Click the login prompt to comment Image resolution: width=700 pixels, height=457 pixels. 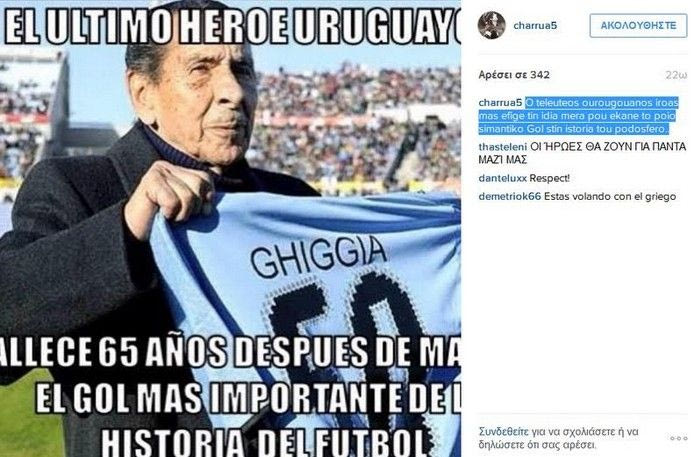pos(559,438)
